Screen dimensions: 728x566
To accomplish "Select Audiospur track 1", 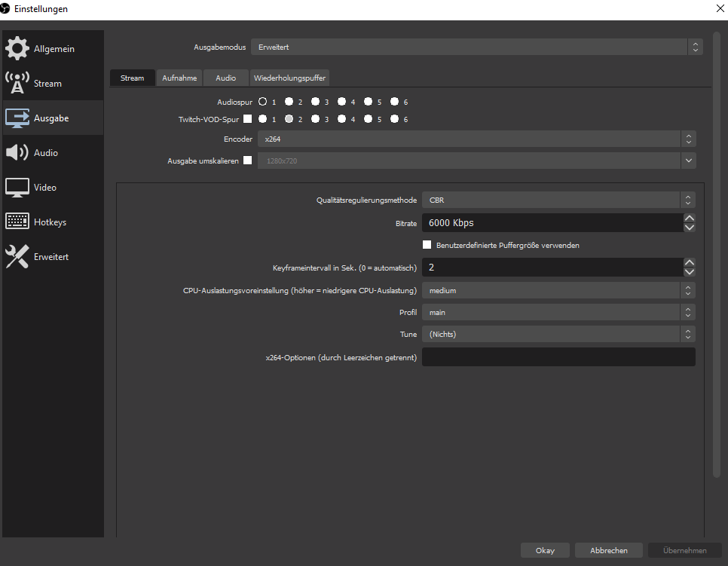I will 263,101.
